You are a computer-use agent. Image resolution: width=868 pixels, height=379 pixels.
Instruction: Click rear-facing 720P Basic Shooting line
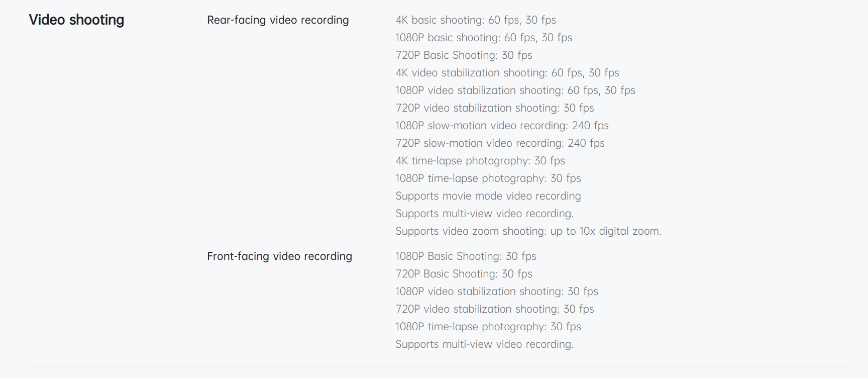pyautogui.click(x=464, y=55)
